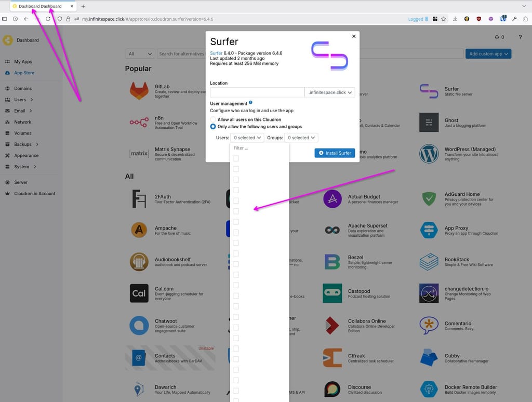Screen dimensions: 532x402
Task: Select 'Only allow the following users and groups'
Action: (213, 126)
